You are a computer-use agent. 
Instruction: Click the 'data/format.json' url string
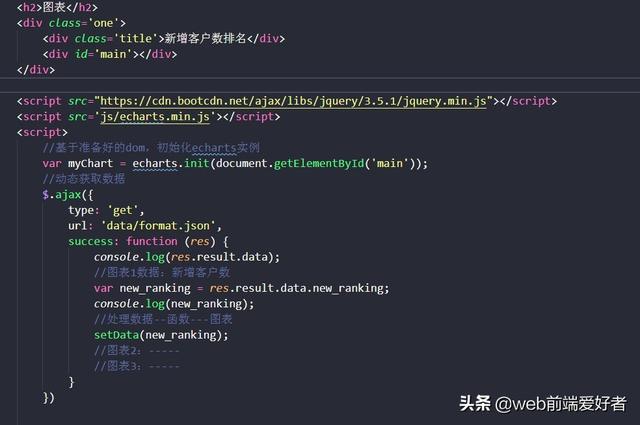coord(158,226)
